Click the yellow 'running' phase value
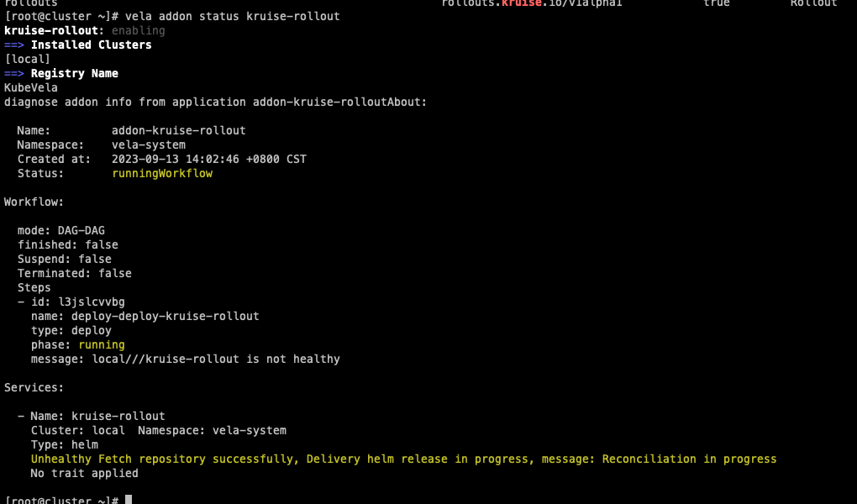 click(102, 345)
